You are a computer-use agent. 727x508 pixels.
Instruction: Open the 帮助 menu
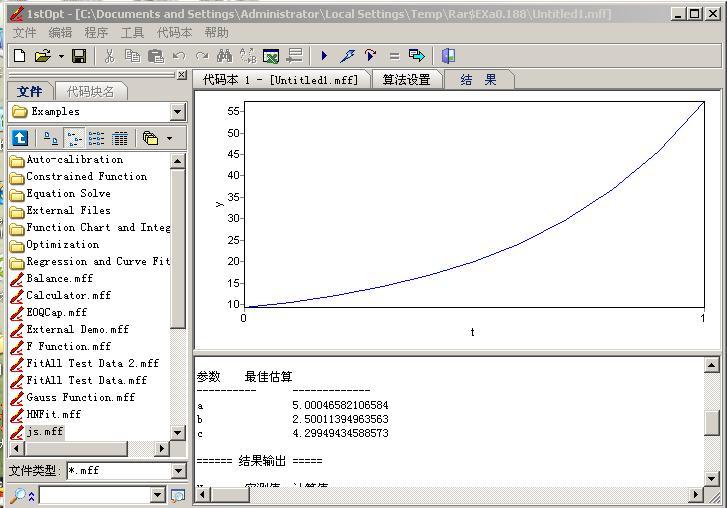tap(217, 32)
